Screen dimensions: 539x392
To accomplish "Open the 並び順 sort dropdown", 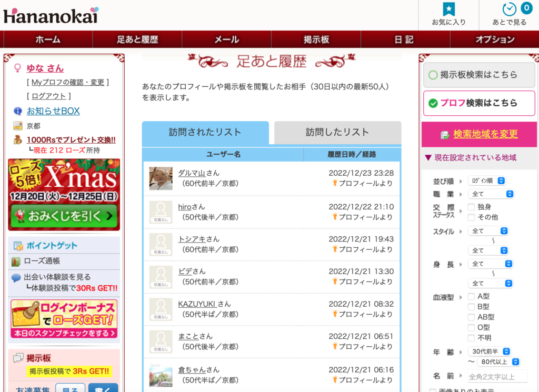I will (x=486, y=180).
